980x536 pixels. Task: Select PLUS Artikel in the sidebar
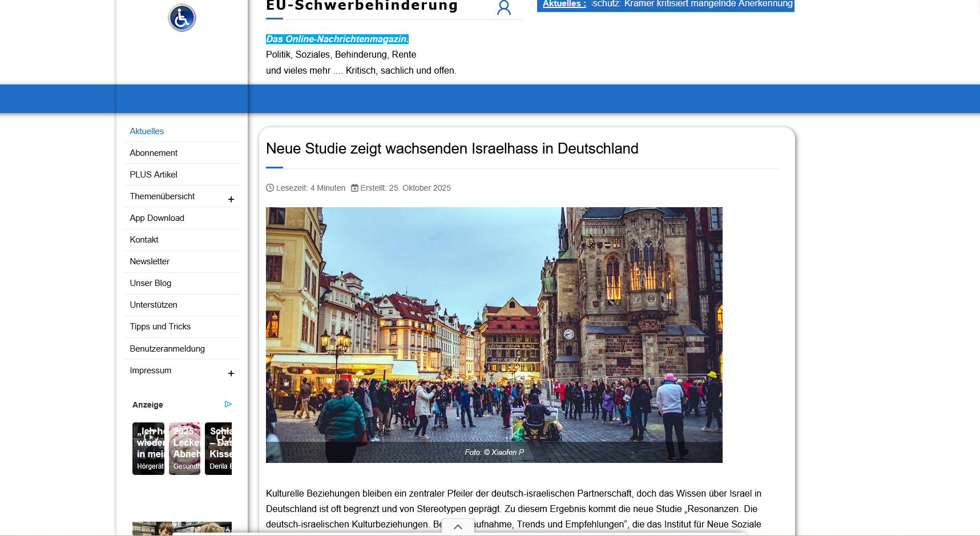click(x=153, y=174)
